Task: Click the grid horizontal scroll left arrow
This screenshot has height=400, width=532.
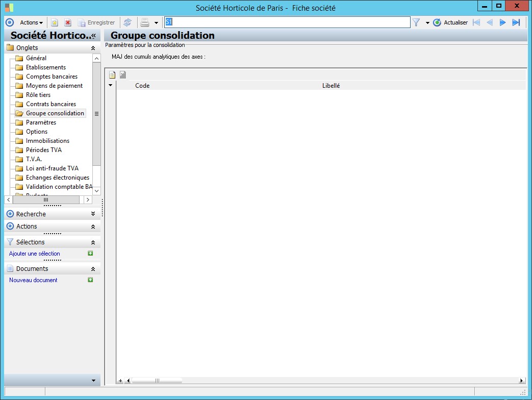Action: coord(128,381)
